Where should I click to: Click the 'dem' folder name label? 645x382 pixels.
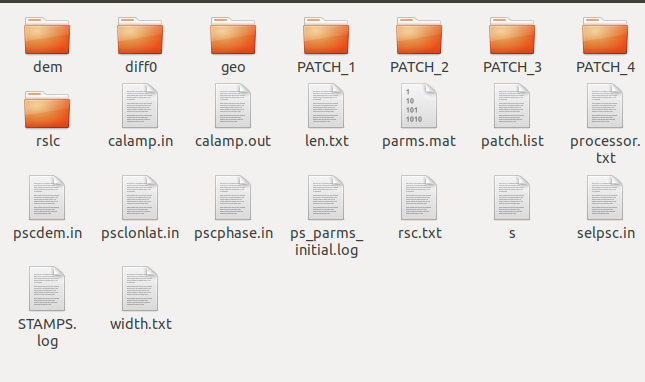pyautogui.click(x=48, y=67)
